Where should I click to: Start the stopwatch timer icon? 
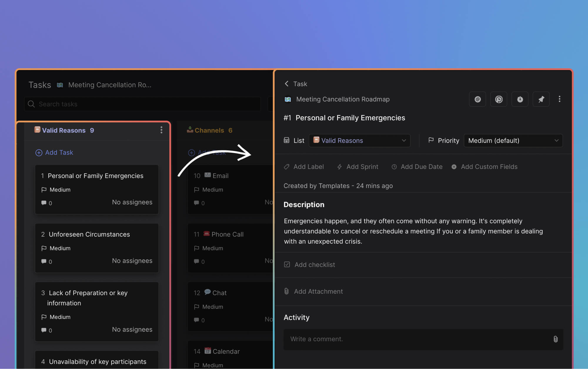click(520, 99)
